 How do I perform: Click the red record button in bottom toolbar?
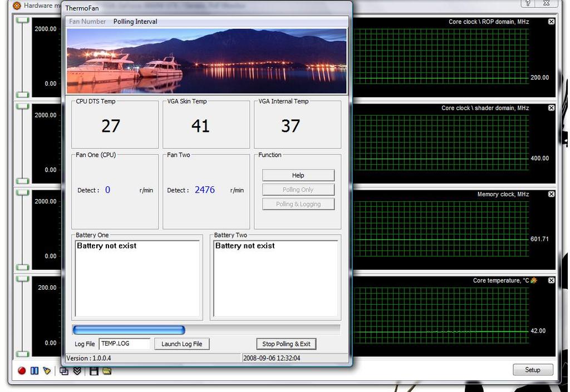point(22,371)
